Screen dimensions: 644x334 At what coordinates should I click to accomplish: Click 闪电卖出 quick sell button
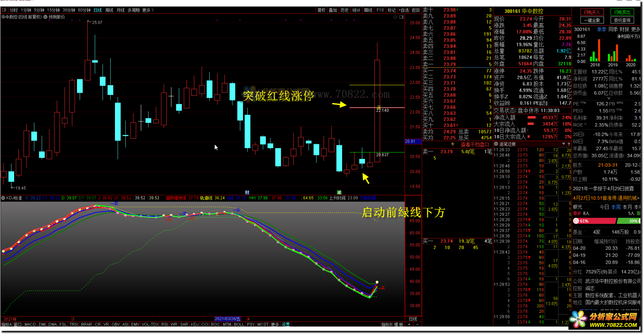(x=622, y=12)
